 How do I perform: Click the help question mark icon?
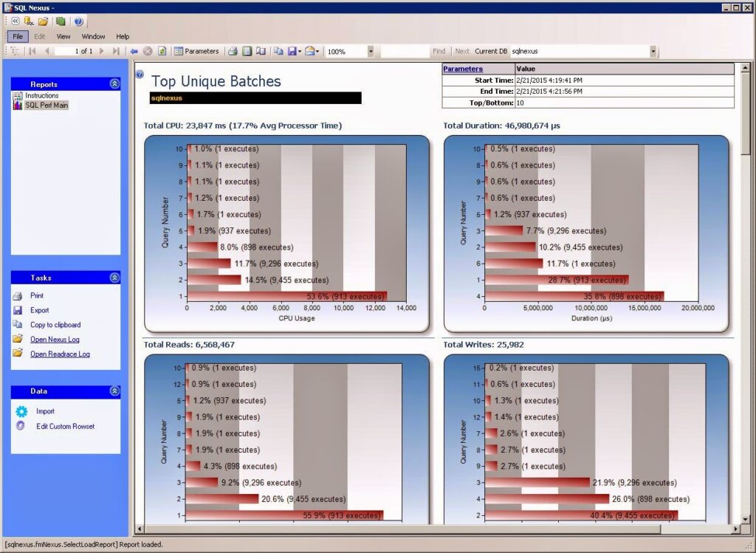[x=78, y=21]
